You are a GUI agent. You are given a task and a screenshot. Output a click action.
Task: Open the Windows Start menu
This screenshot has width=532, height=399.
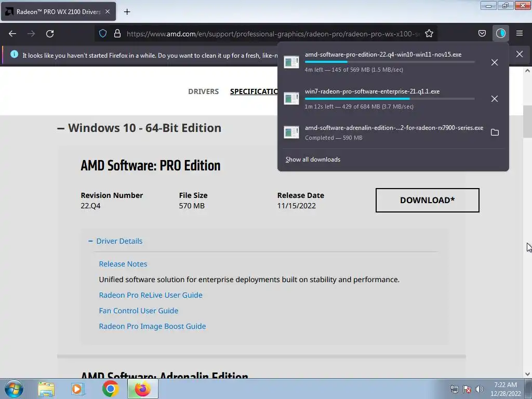point(14,389)
